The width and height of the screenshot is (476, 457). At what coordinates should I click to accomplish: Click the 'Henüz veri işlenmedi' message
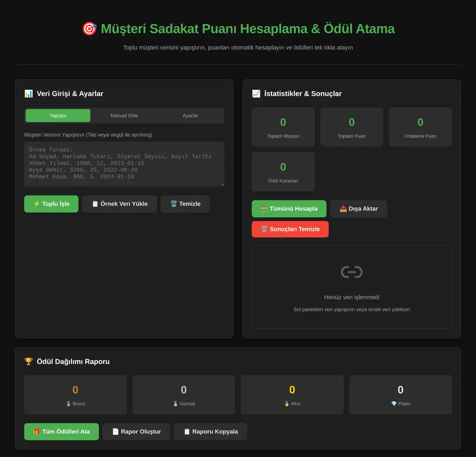click(352, 297)
